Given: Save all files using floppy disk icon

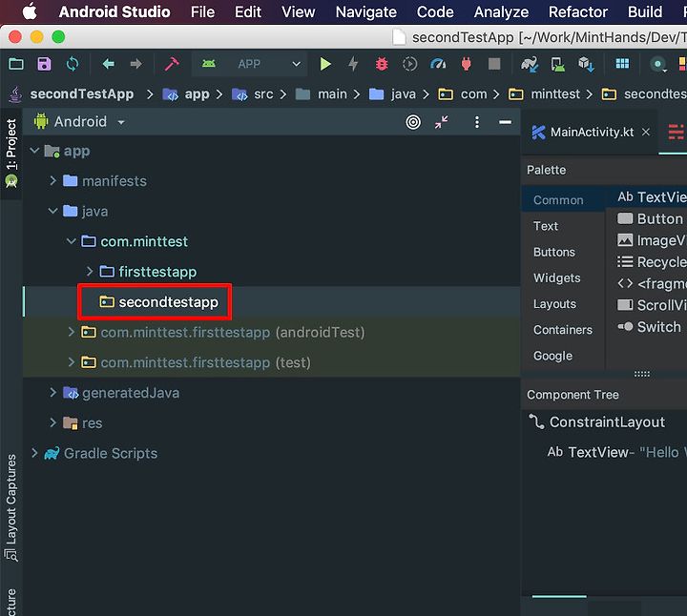Looking at the screenshot, I should [44, 64].
